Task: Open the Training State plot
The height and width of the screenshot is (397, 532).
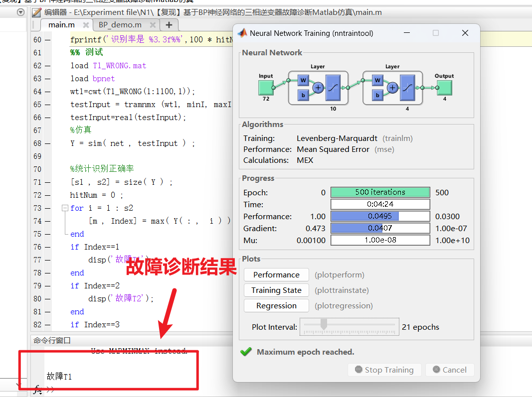Action: coord(276,290)
